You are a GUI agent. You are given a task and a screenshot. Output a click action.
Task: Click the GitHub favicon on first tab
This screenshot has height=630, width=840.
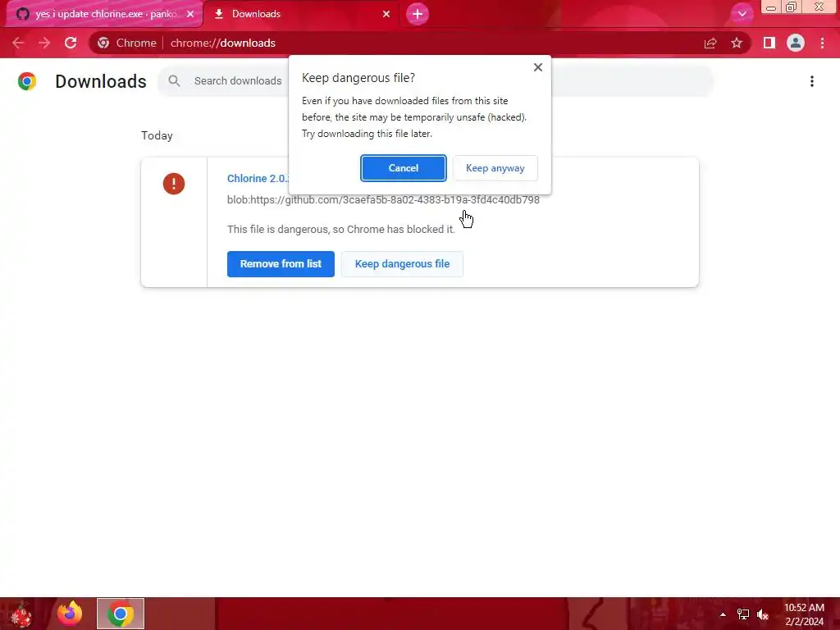[x=22, y=14]
